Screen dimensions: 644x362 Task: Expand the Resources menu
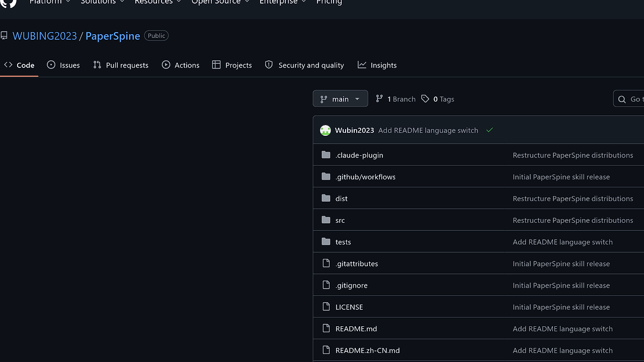[158, 2]
